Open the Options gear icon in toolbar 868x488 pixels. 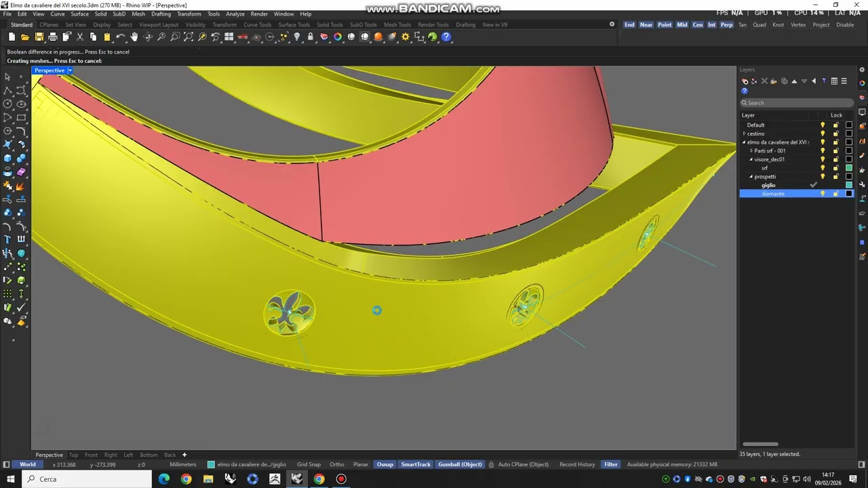pyautogui.click(x=406, y=37)
